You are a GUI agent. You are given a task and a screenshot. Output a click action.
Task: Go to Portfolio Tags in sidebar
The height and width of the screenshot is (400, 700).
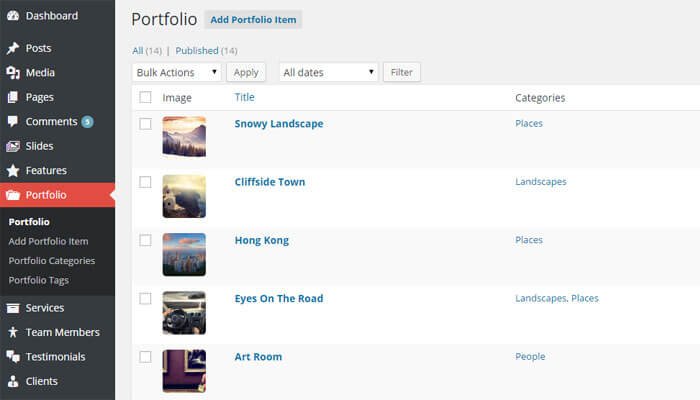38,280
